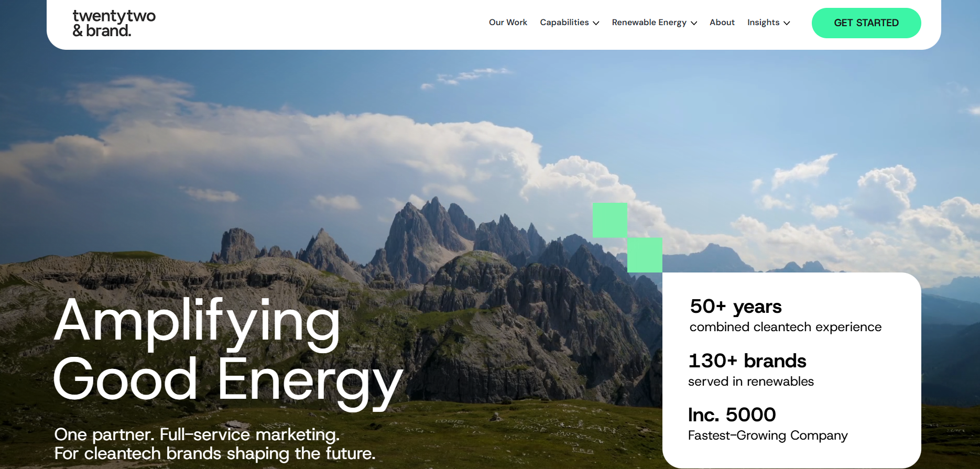Click 'combined cleantech experience' text
The height and width of the screenshot is (469, 980).
click(x=786, y=327)
